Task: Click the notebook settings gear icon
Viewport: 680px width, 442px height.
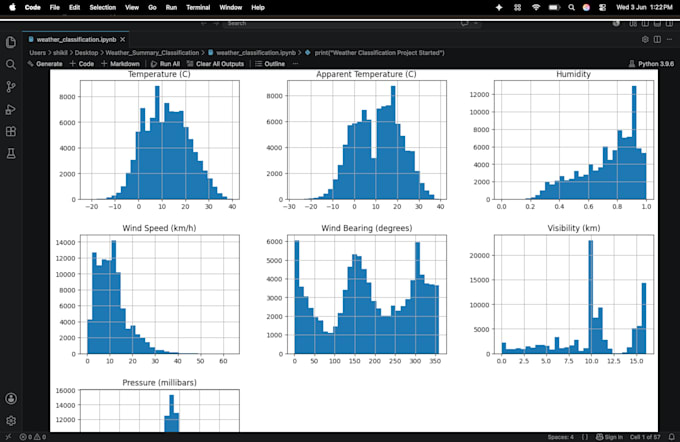Action: 645,39
